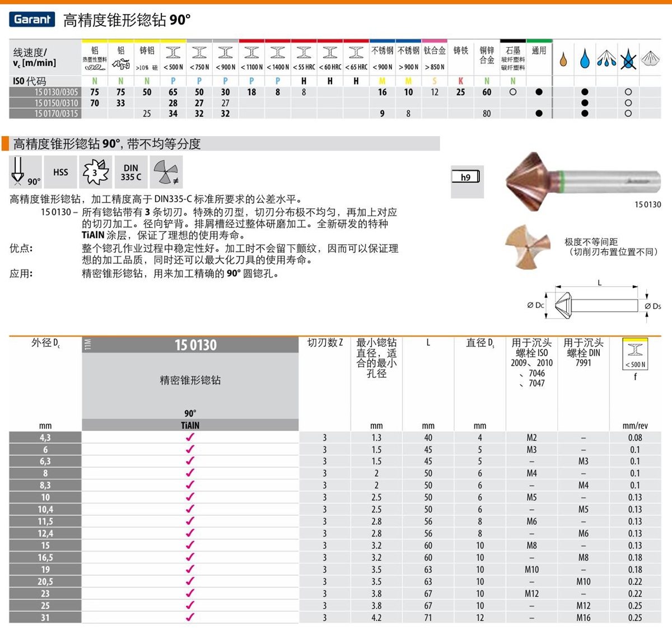
Task: Click the h9 tolerance badge
Action: coord(467,181)
